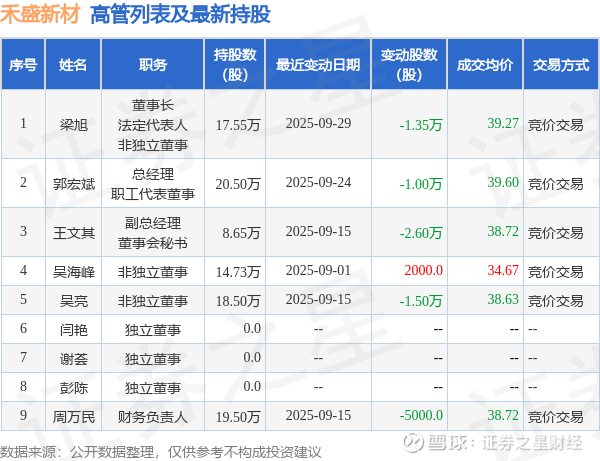Click the red 34.67 average price

503,270
